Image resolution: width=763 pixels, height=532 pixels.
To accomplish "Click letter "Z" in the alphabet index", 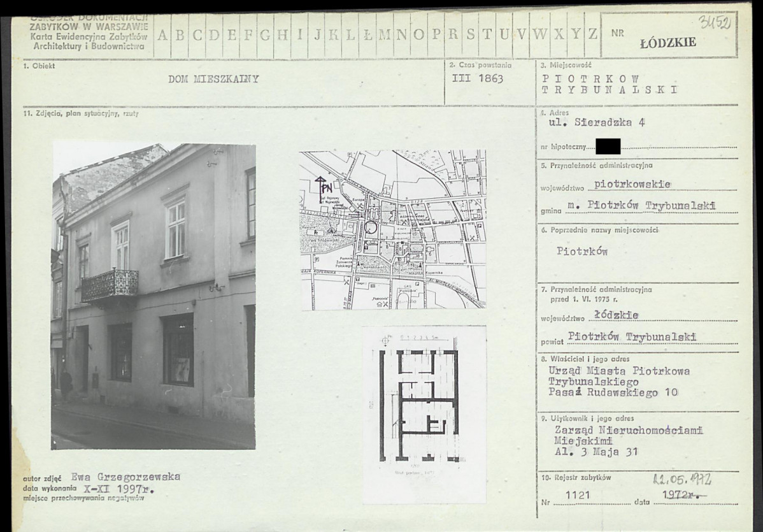I will [x=592, y=34].
